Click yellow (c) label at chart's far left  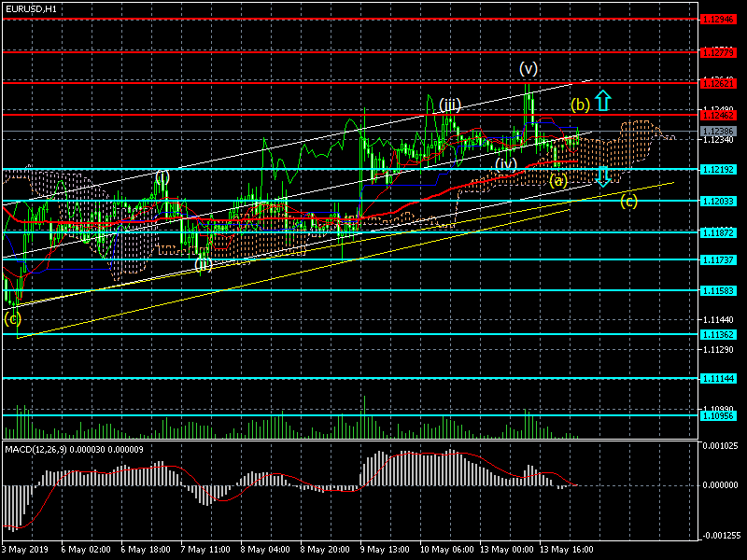12,318
